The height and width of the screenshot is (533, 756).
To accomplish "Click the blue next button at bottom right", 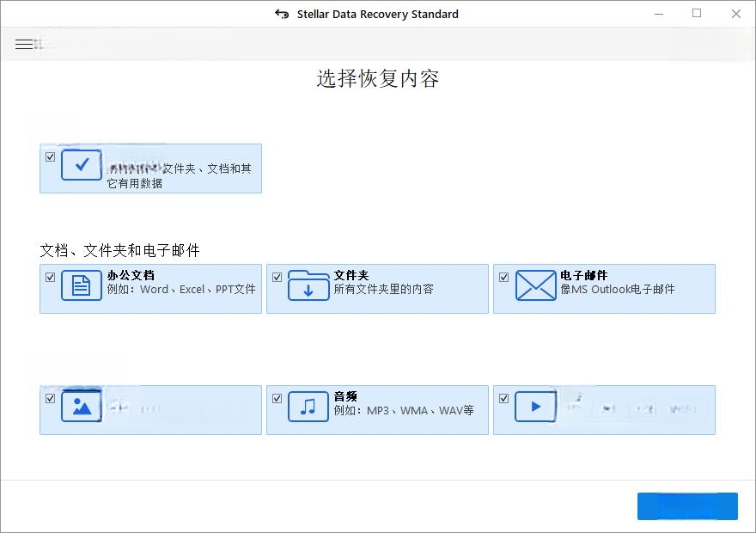I will pos(687,506).
